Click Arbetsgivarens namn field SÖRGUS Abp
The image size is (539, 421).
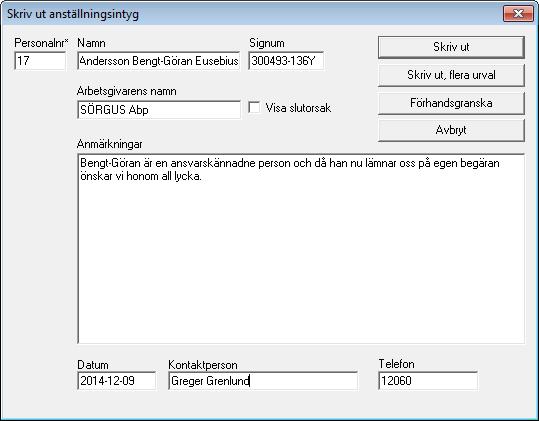click(x=159, y=110)
